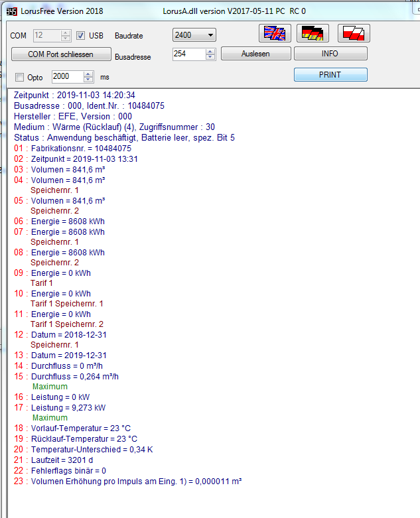Viewport: 420px width, 518px height.
Task: Select row 15 Durchfluss 0,264 m³/h
Action: pos(66,377)
